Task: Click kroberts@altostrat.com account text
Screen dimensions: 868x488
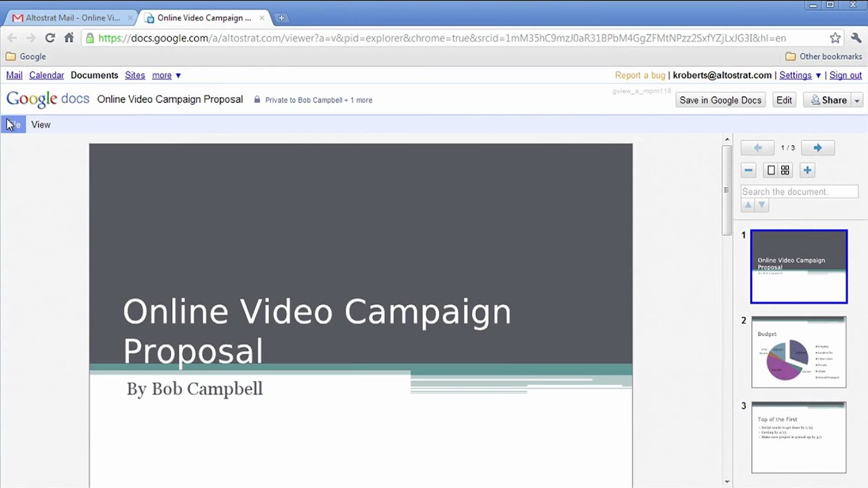Action: (x=722, y=75)
